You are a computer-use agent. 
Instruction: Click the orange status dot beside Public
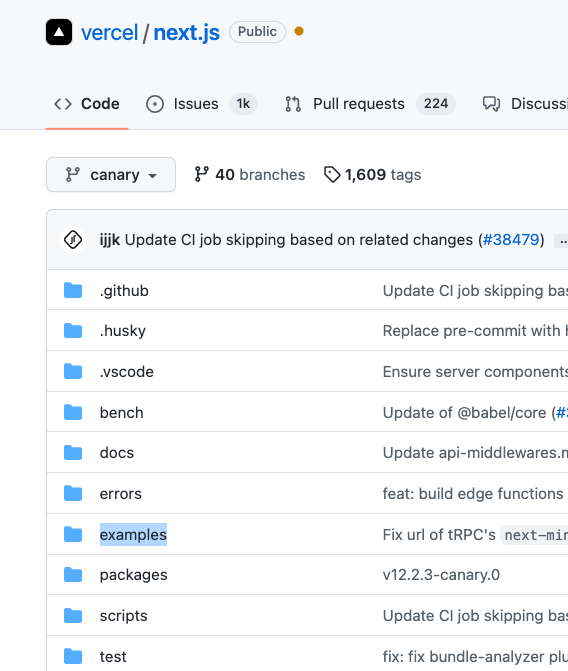(299, 31)
